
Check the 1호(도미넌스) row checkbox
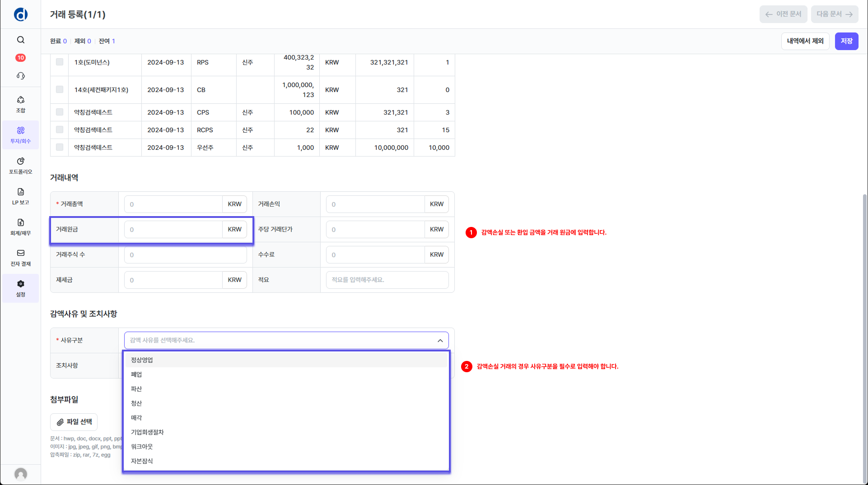click(60, 62)
